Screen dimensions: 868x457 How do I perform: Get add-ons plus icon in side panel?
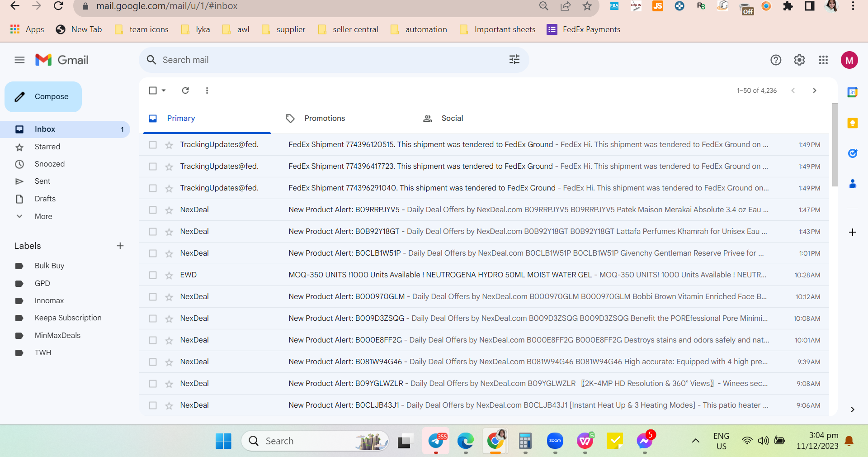(853, 232)
